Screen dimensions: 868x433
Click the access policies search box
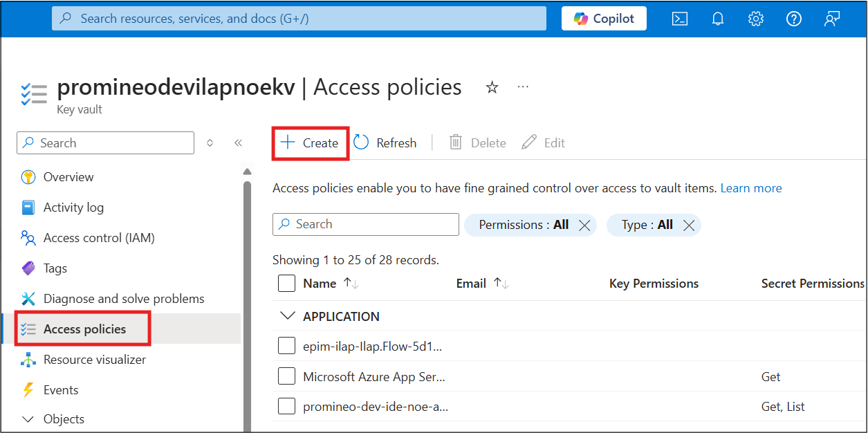click(366, 224)
